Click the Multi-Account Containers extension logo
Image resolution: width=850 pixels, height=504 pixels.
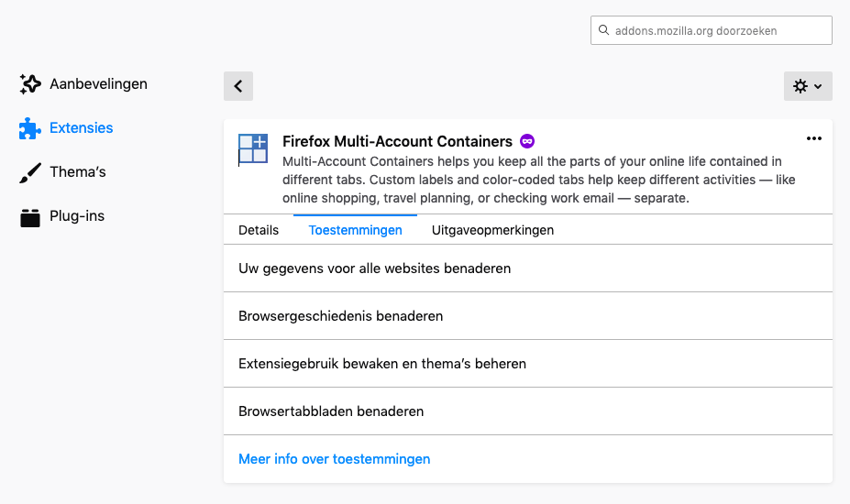252,148
